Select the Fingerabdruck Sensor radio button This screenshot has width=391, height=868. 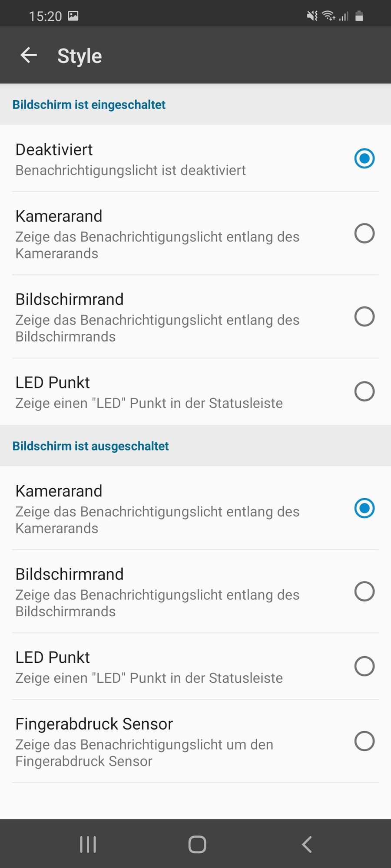[364, 741]
